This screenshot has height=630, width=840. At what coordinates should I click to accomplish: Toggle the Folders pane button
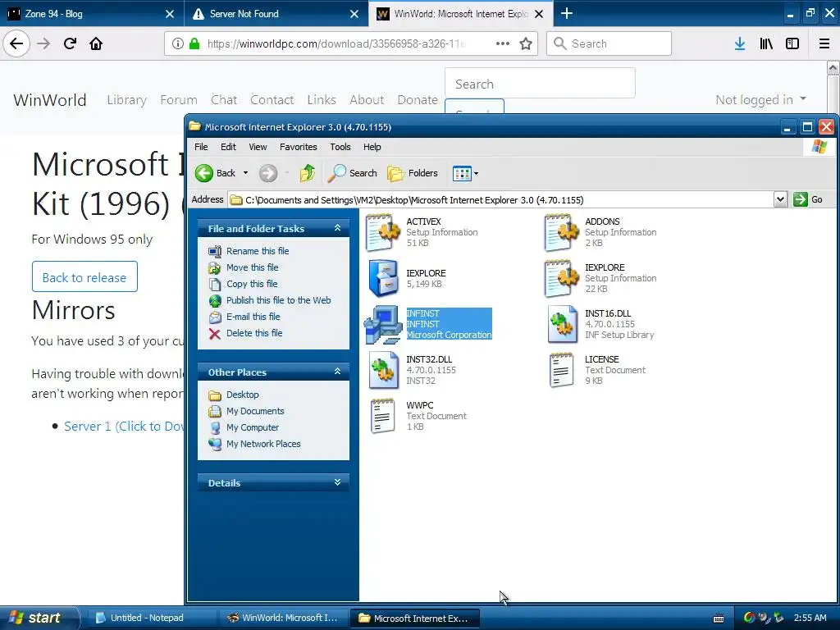(x=413, y=173)
